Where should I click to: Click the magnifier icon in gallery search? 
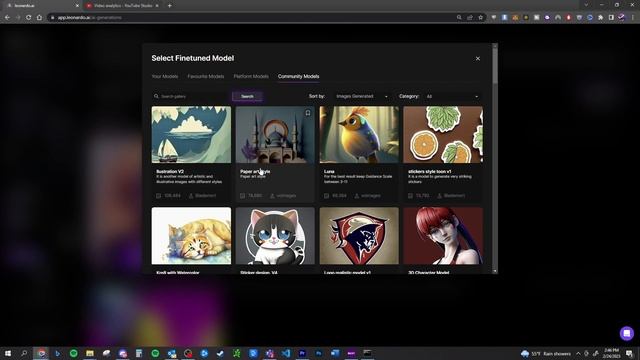click(x=156, y=96)
